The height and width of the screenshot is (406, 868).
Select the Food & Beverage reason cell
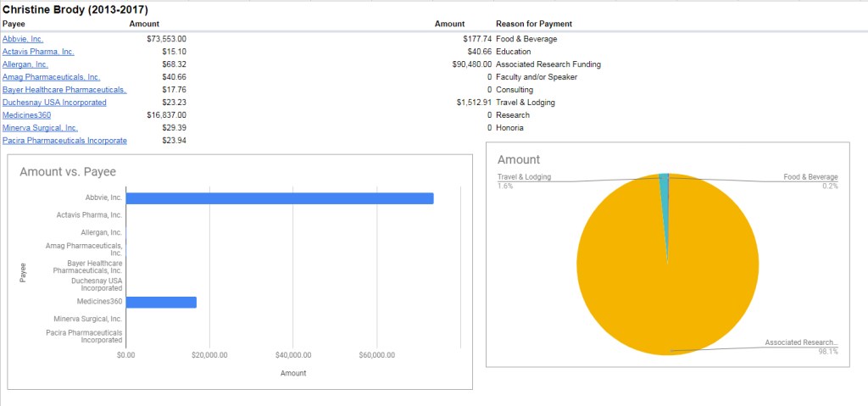pyautogui.click(x=526, y=39)
